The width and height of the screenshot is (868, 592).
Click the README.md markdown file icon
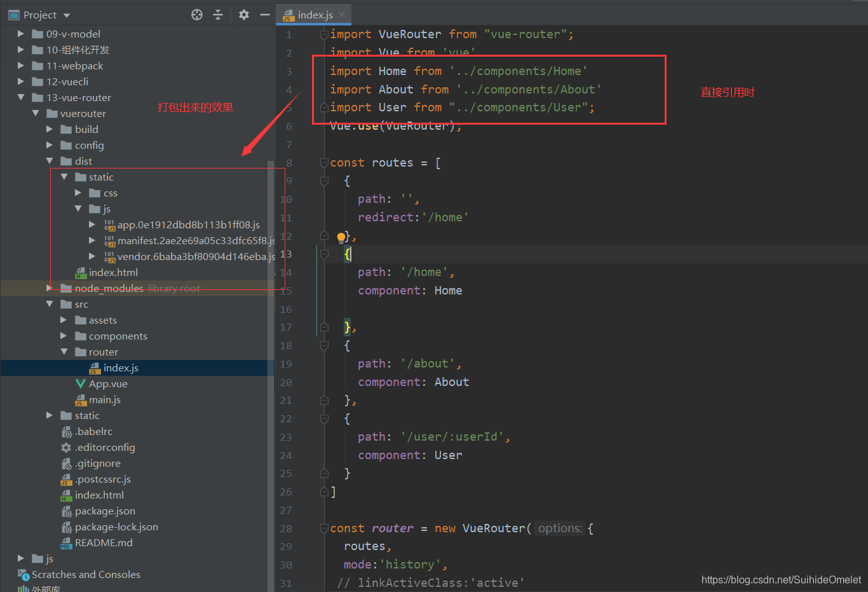click(67, 543)
